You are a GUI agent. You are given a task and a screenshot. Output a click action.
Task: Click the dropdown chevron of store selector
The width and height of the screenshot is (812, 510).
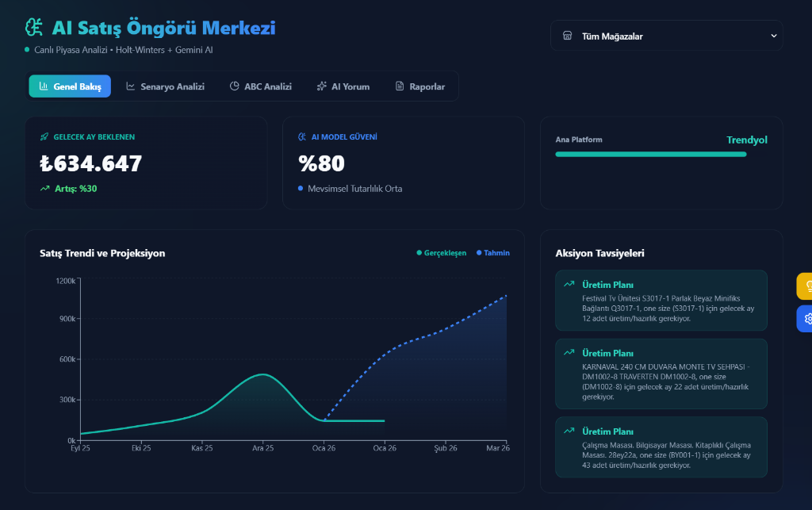pyautogui.click(x=774, y=36)
